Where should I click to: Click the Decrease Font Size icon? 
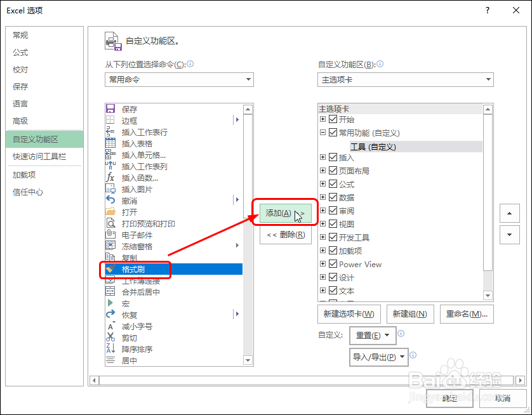(x=111, y=326)
